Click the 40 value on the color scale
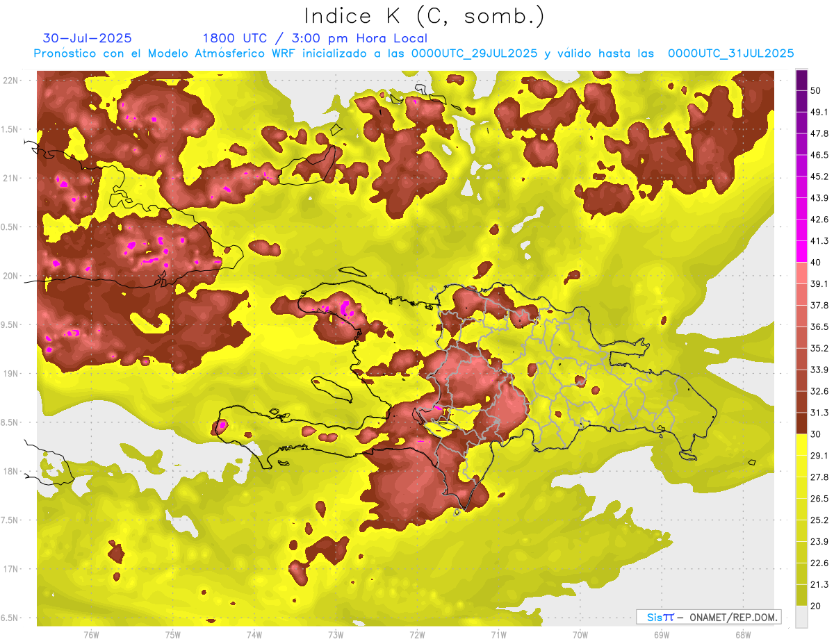Image resolution: width=834 pixels, height=644 pixels. pos(816,262)
